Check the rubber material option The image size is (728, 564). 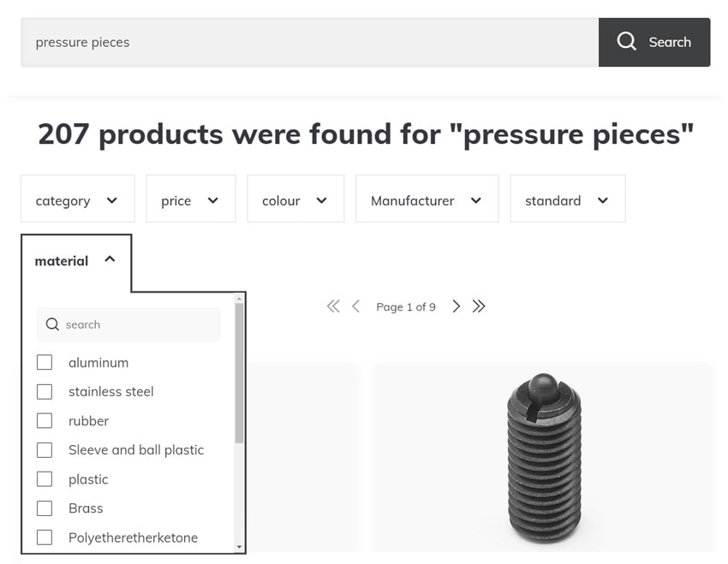(45, 420)
